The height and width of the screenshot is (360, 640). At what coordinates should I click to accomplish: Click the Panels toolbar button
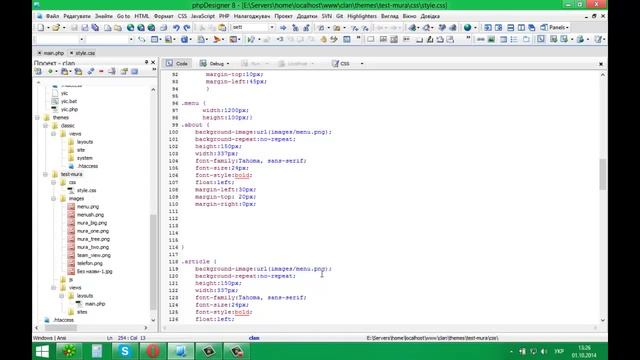click(x=554, y=28)
